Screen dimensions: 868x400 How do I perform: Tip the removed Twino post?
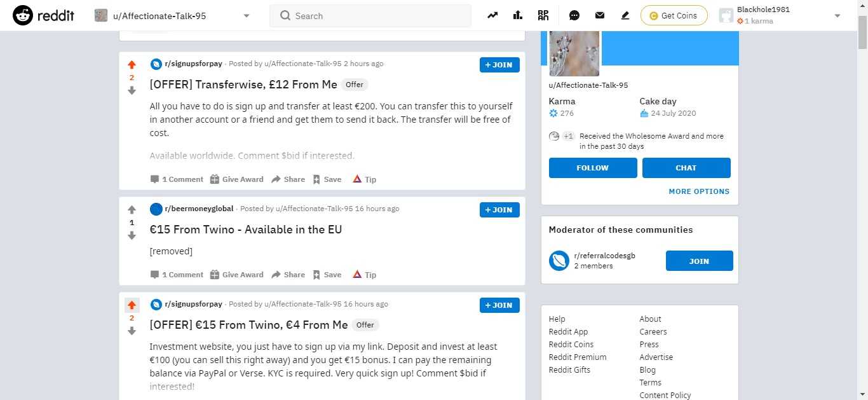(x=364, y=275)
